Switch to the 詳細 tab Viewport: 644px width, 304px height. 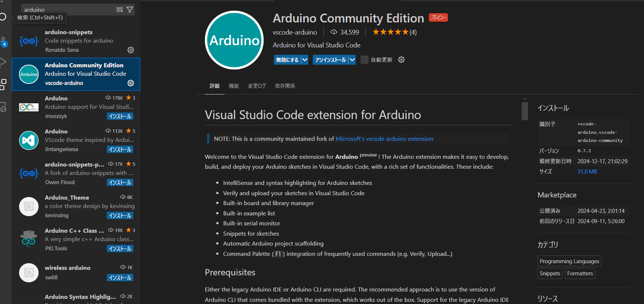(214, 86)
